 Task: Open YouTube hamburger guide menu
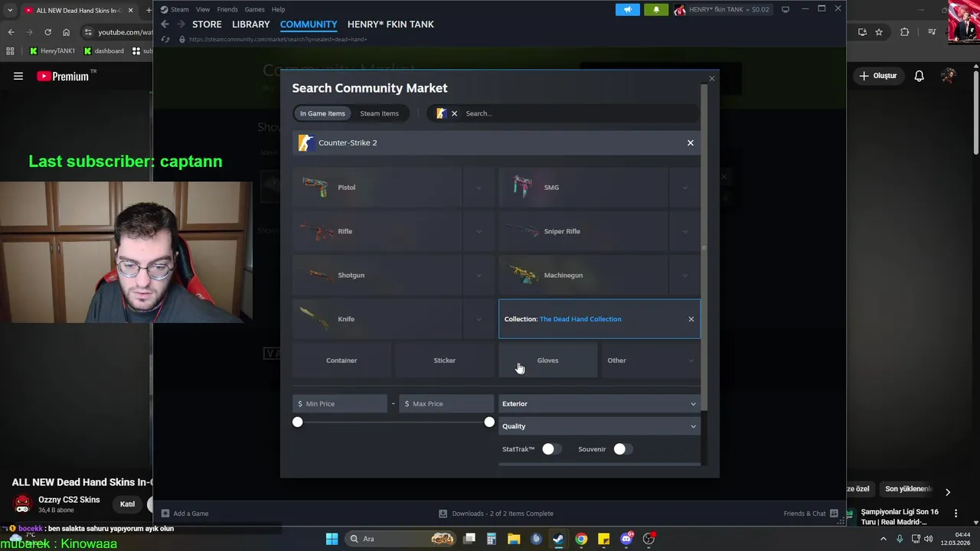[18, 76]
